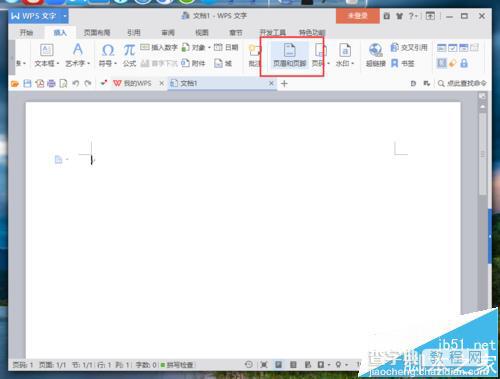This screenshot has height=379, width=500.
Task: Click the 页面: 1/1 status bar entry
Action: click(53, 365)
